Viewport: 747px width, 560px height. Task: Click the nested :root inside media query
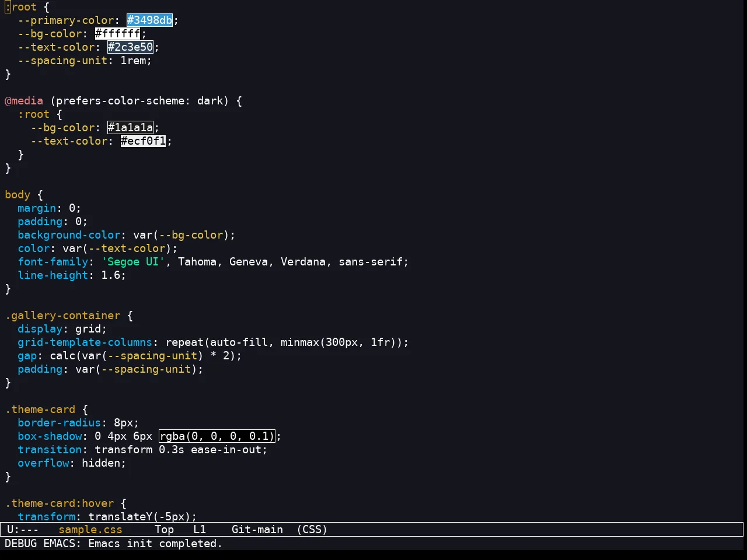pyautogui.click(x=34, y=114)
